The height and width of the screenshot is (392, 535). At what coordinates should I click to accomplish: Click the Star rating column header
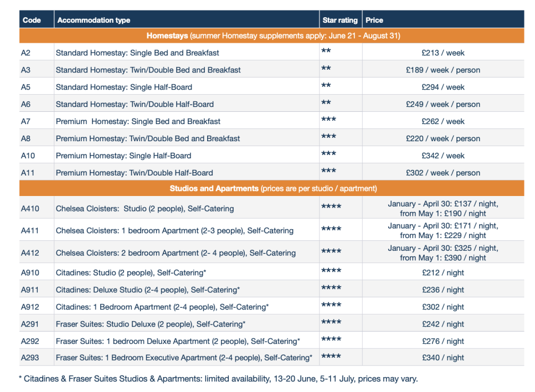click(x=340, y=20)
